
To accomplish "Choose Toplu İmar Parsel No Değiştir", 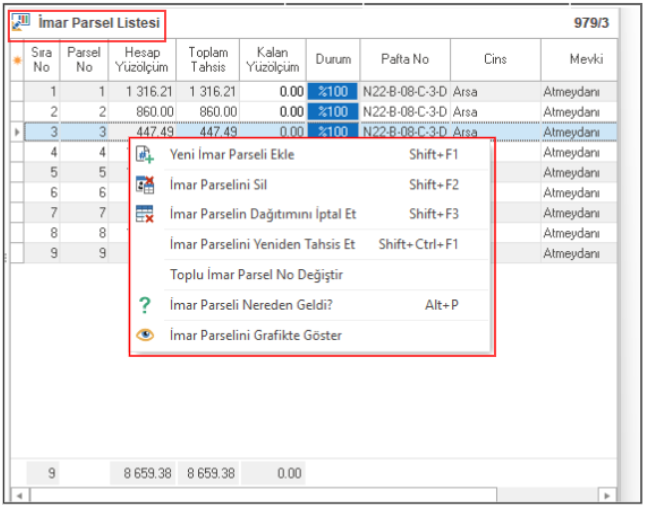I will click(257, 274).
